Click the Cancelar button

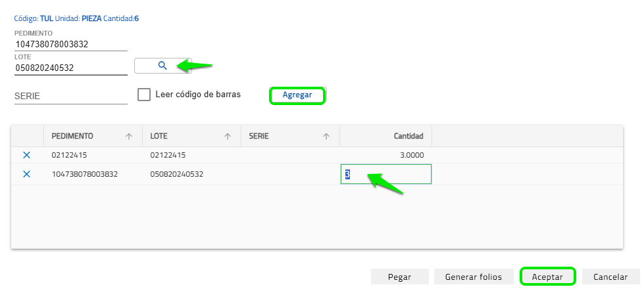[610, 277]
